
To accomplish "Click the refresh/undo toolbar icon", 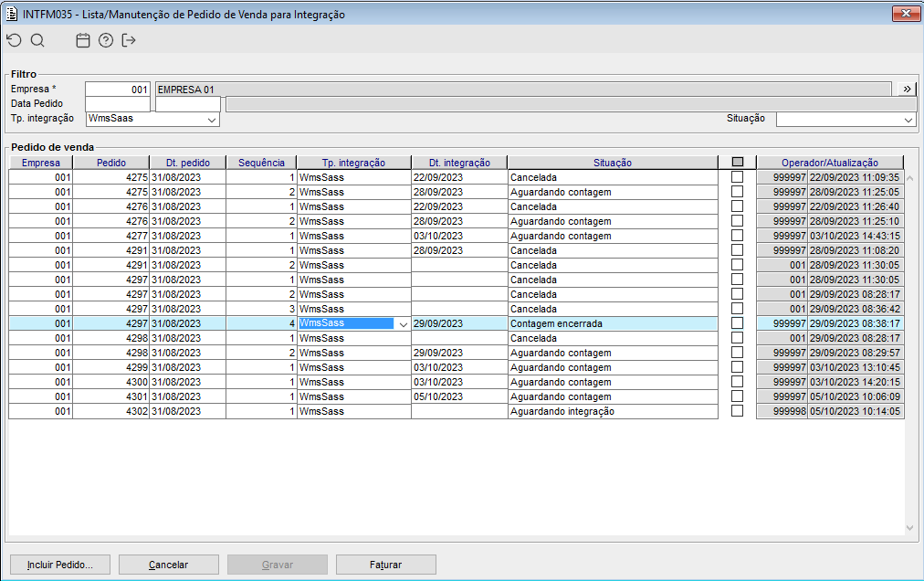I will point(14,40).
